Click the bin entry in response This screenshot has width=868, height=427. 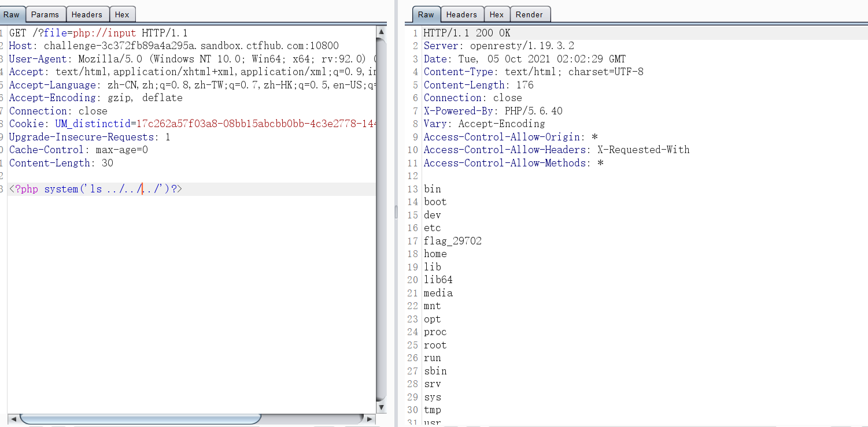tap(433, 189)
